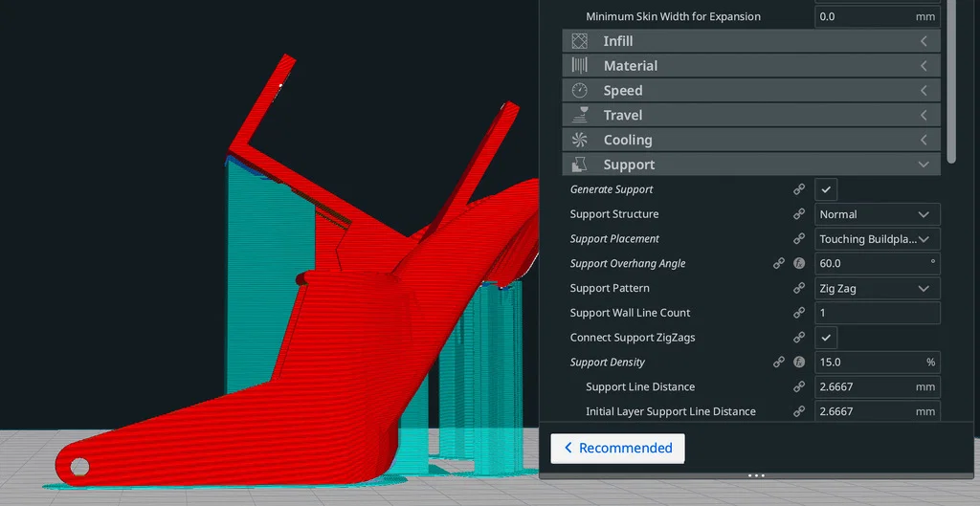Click the Speed gauge icon
The height and width of the screenshot is (506, 980).
[579, 91]
